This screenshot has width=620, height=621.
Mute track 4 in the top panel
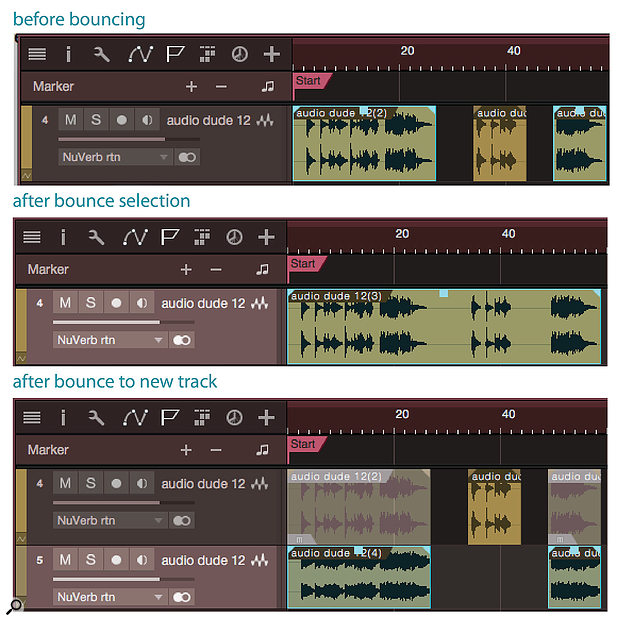pos(71,120)
